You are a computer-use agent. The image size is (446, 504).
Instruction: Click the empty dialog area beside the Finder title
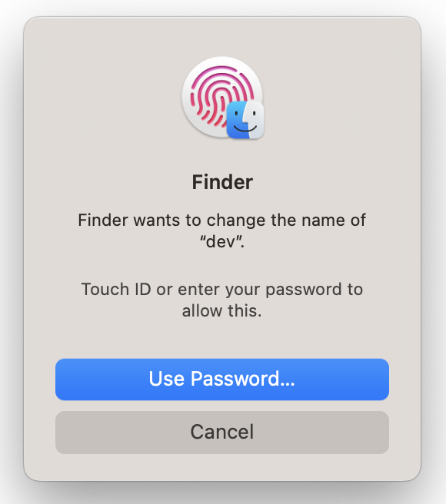pyautogui.click(x=321, y=182)
